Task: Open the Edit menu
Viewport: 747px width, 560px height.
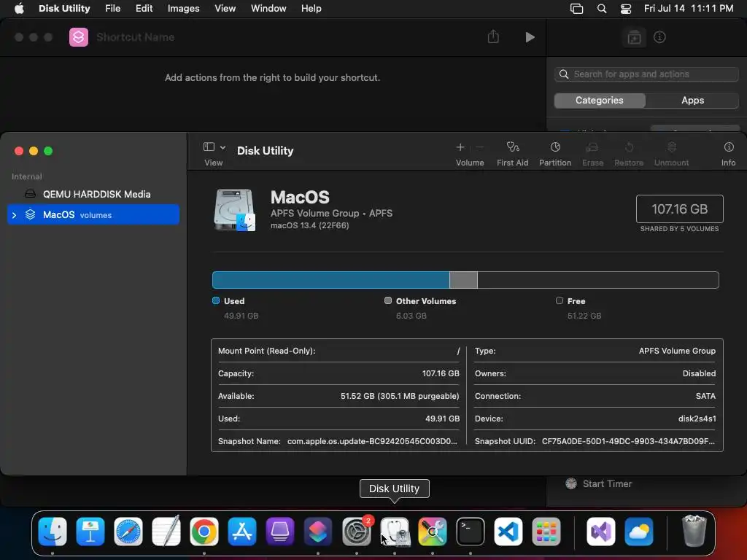Action: pyautogui.click(x=144, y=9)
